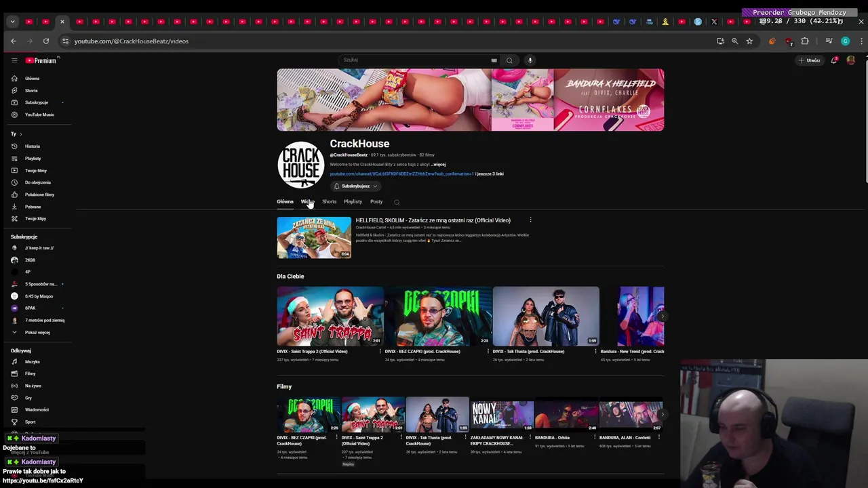868x488 pixels.
Task: Open the 'i jeszcze 3 linki' link
Action: coord(490,174)
